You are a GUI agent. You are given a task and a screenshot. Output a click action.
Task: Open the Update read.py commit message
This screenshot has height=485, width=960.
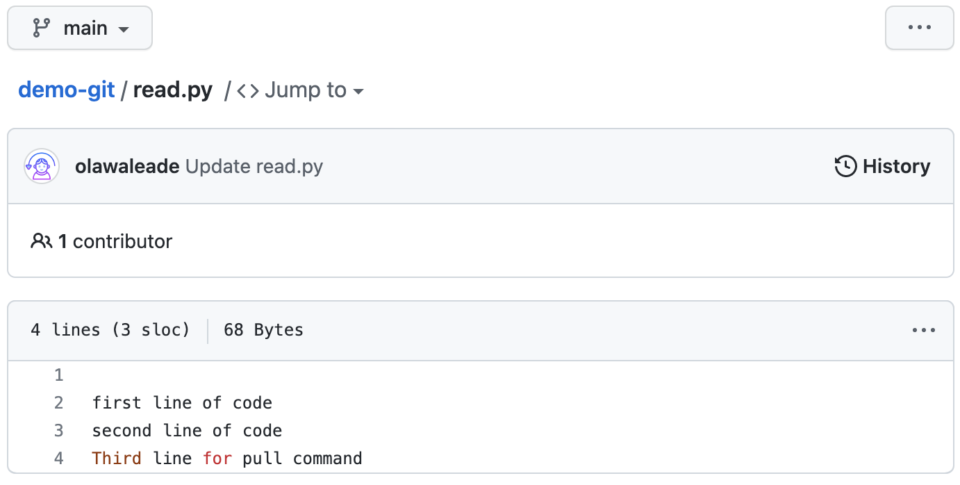[254, 166]
